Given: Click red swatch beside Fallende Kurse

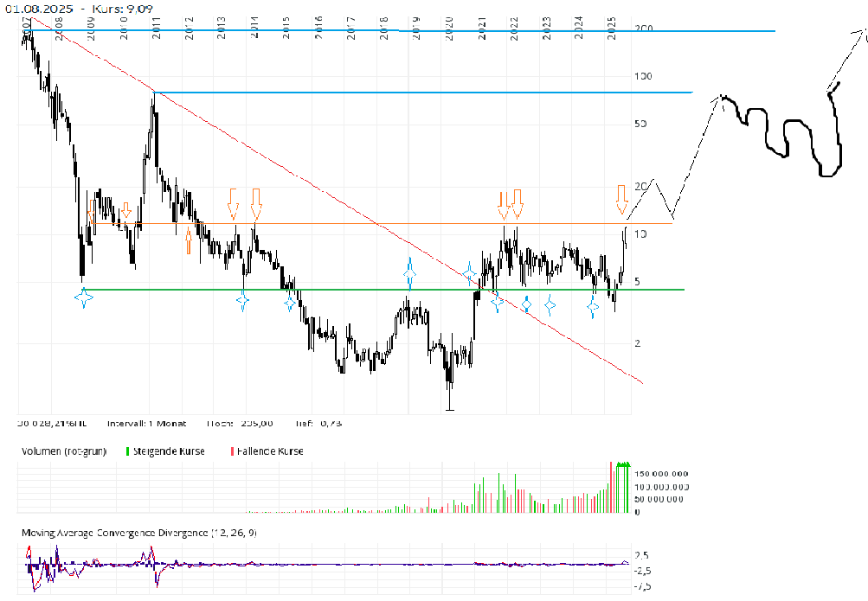Looking at the screenshot, I should pyautogui.click(x=232, y=451).
